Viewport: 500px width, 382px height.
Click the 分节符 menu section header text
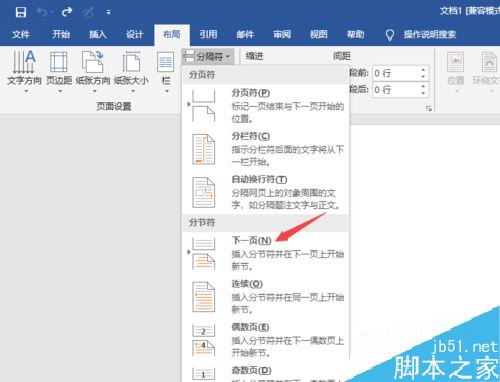coord(202,223)
